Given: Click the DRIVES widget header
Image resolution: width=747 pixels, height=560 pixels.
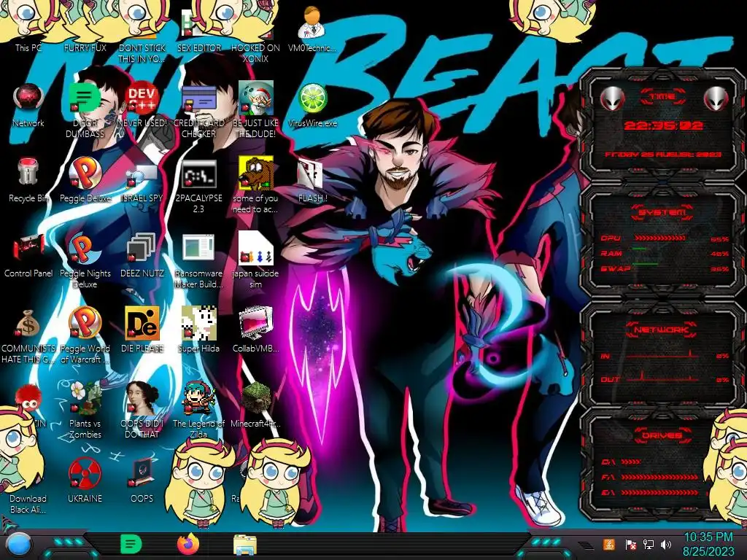Looking at the screenshot, I should pos(662,436).
